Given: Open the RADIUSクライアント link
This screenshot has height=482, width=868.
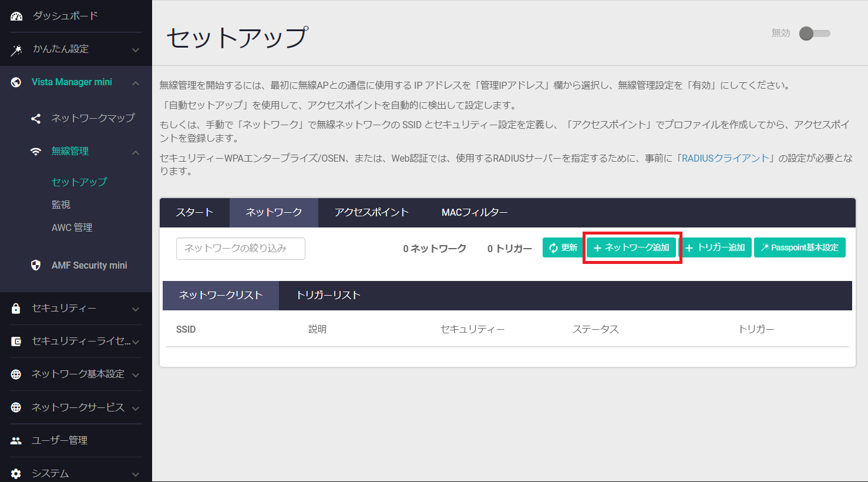Looking at the screenshot, I should click(x=725, y=158).
